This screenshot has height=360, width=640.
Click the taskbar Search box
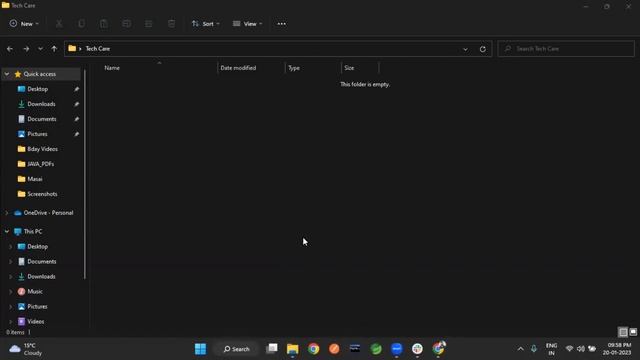click(x=236, y=349)
